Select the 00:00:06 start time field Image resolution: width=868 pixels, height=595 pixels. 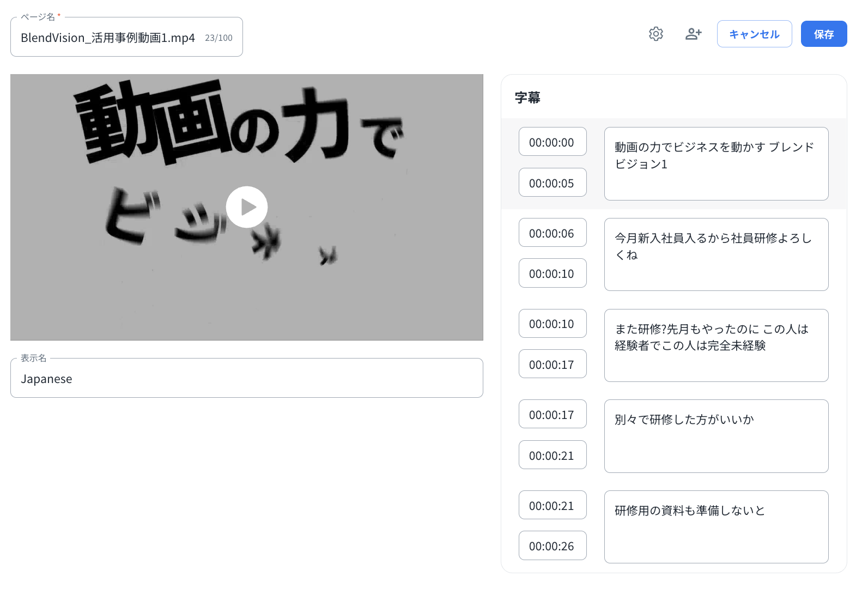pyautogui.click(x=552, y=233)
